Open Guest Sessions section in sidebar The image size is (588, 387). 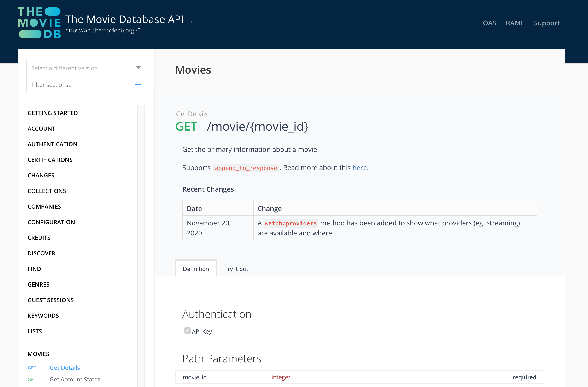coord(51,299)
